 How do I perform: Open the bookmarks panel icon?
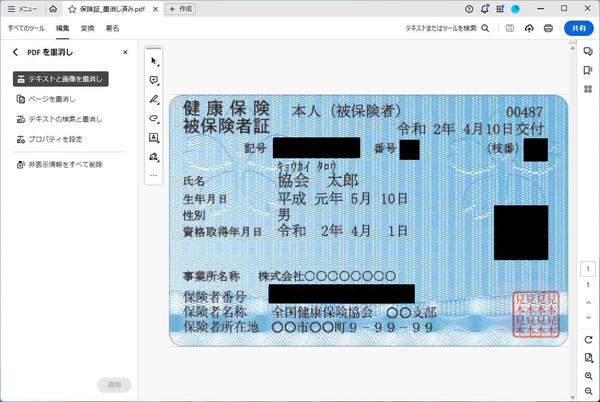[x=588, y=70]
